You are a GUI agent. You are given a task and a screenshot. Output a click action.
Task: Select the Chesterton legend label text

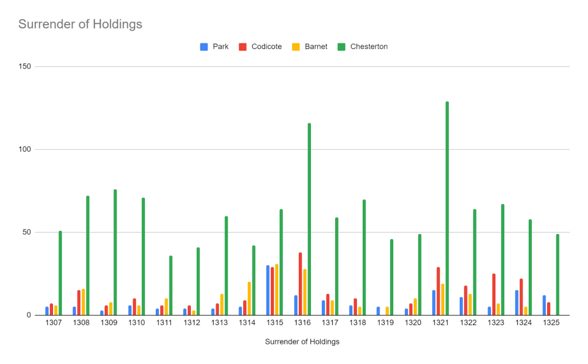[x=369, y=47]
